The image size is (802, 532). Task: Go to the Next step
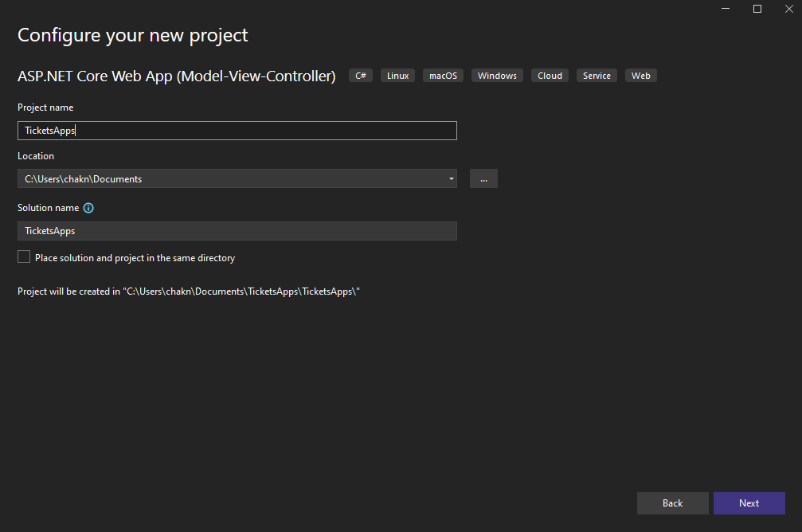coord(749,503)
